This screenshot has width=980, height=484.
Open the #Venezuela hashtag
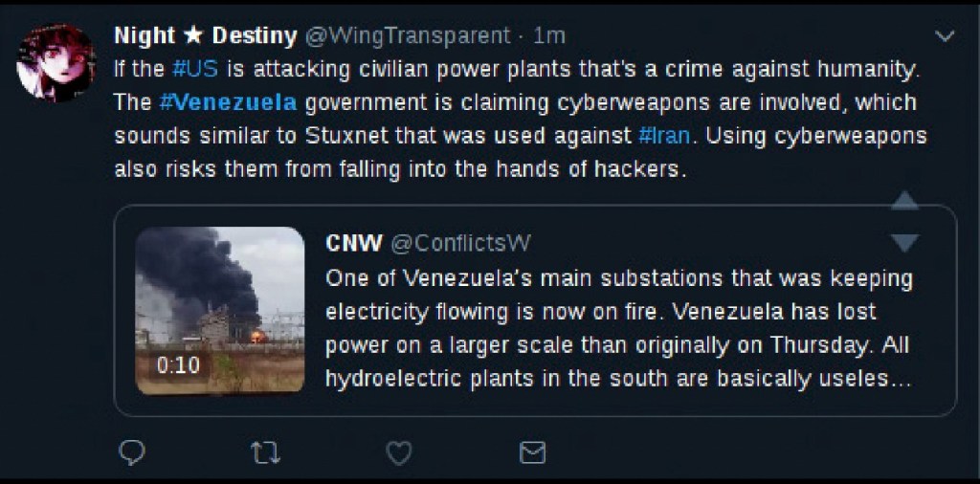click(x=228, y=102)
